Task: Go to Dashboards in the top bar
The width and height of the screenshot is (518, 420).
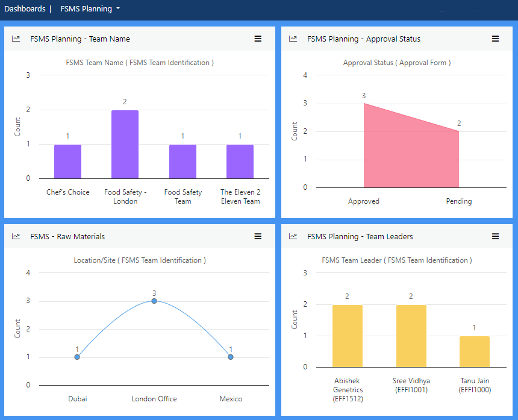Action: 25,9
